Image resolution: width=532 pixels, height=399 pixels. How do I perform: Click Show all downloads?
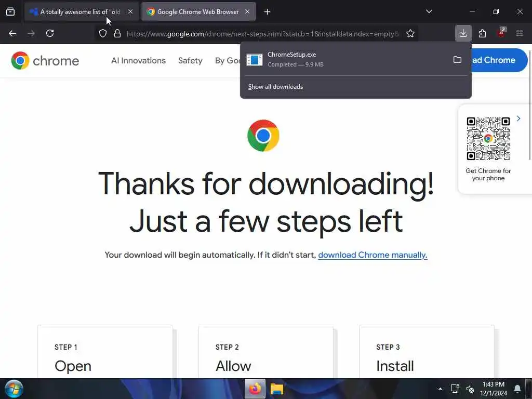pyautogui.click(x=275, y=87)
